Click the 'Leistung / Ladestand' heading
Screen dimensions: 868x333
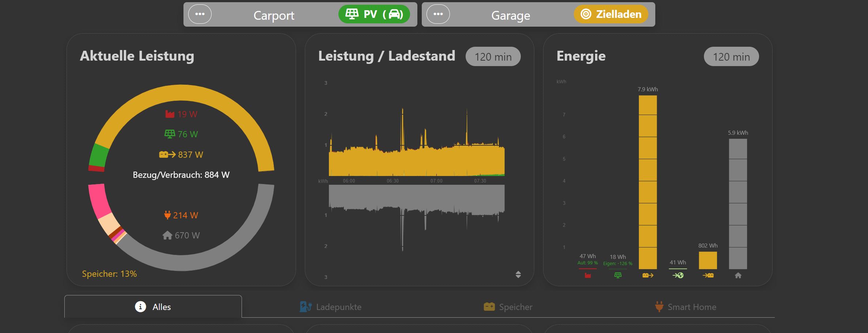(x=387, y=56)
